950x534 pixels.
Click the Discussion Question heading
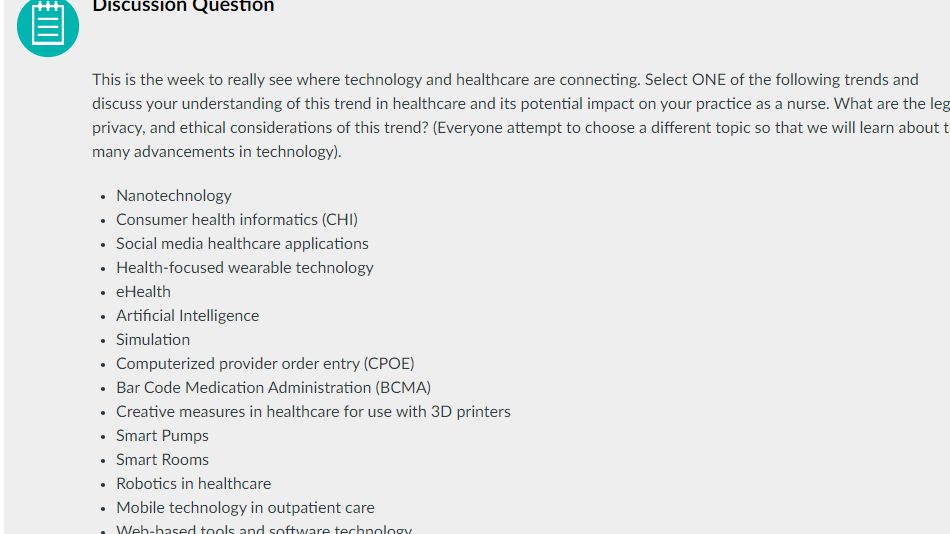point(183,7)
